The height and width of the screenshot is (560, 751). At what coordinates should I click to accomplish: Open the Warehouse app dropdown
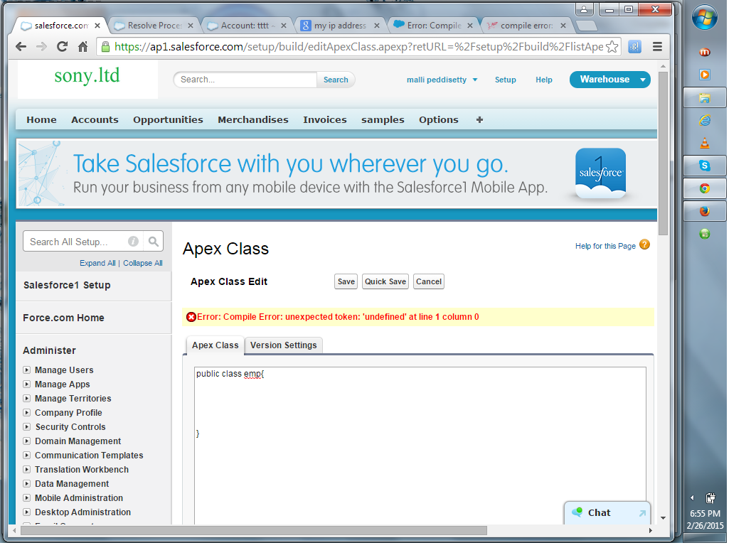609,80
